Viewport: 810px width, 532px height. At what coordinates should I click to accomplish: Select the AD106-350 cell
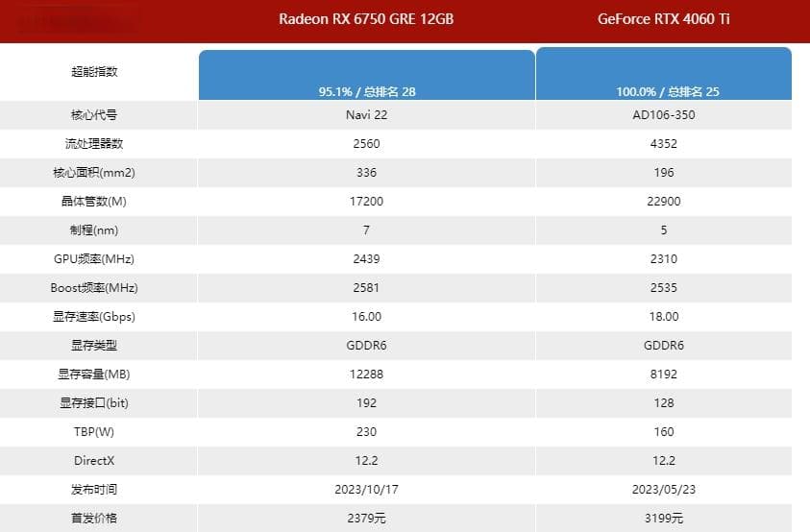coord(664,114)
